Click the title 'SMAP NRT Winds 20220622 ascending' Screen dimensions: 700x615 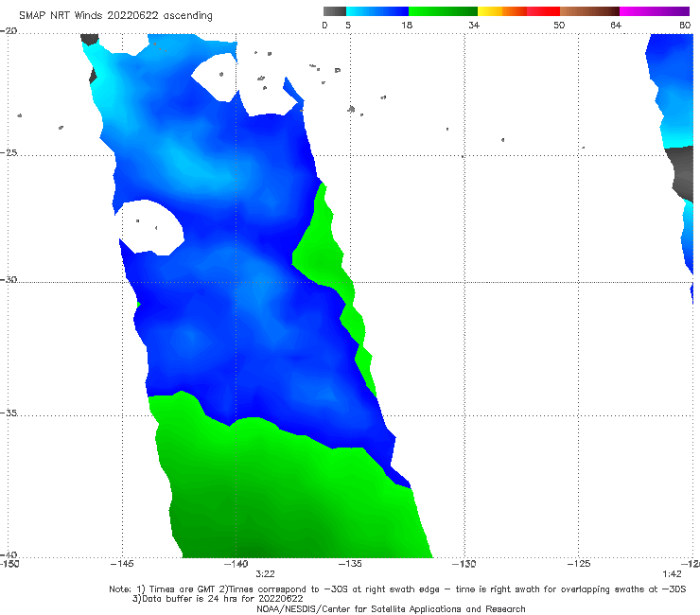115,15
